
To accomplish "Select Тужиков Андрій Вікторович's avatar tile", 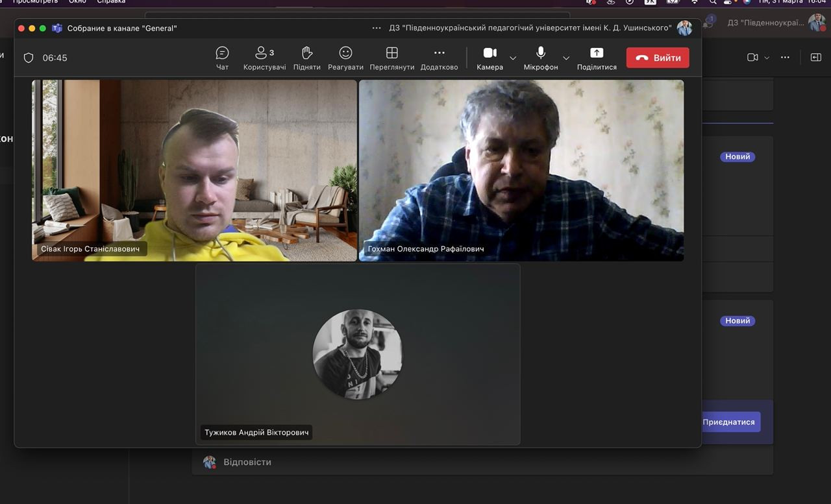I will click(x=357, y=354).
